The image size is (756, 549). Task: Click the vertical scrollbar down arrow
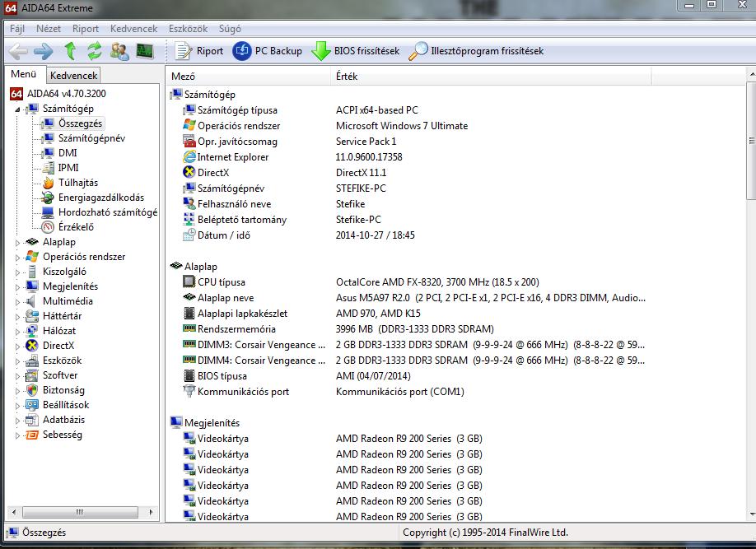751,514
